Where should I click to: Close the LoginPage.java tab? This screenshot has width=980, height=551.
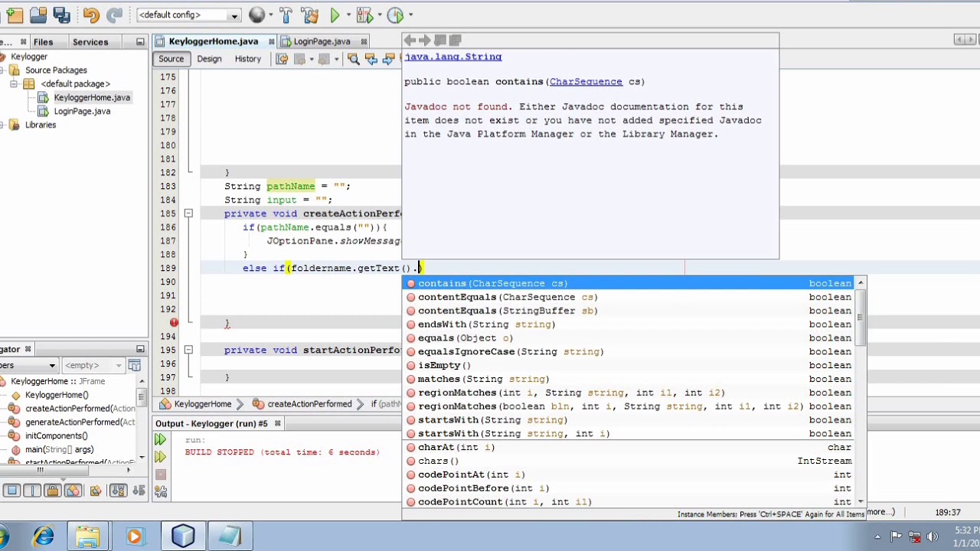pyautogui.click(x=364, y=41)
